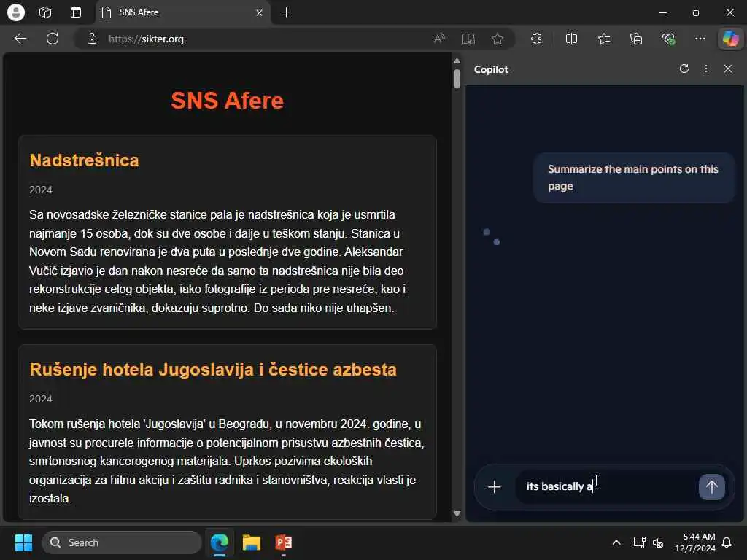Click the SNS Afere page heading
The width and height of the screenshot is (747, 560).
[228, 101]
